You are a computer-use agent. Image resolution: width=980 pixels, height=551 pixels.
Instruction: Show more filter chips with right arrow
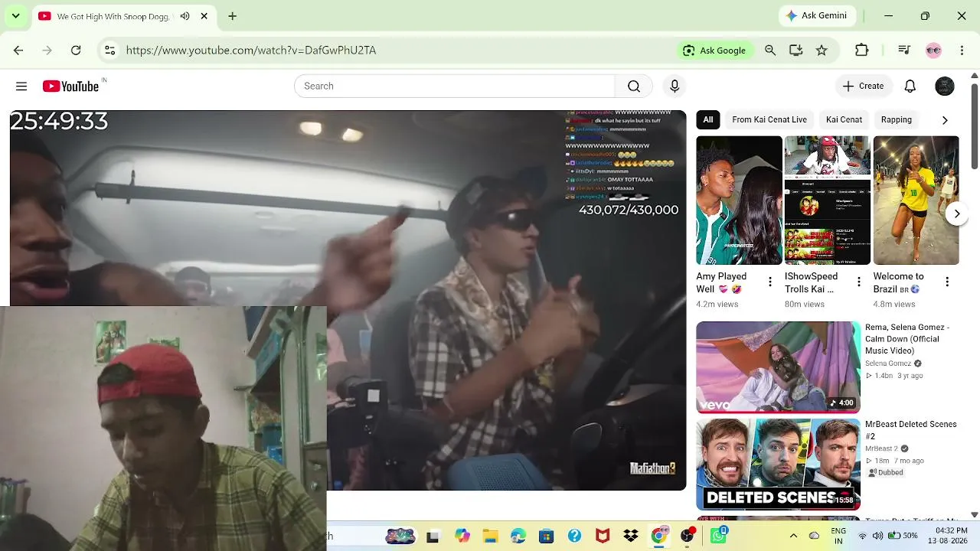(x=945, y=120)
